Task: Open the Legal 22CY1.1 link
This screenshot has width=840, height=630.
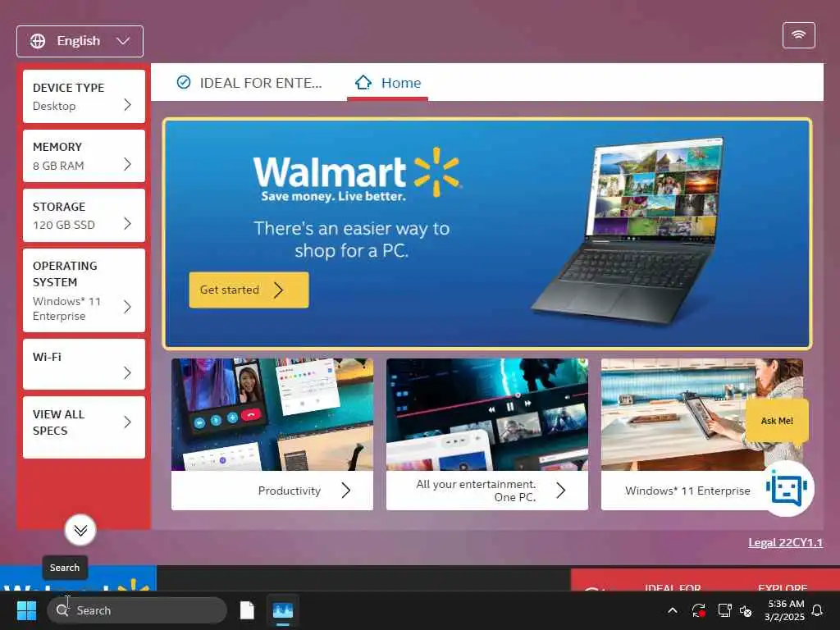Action: [x=785, y=543]
